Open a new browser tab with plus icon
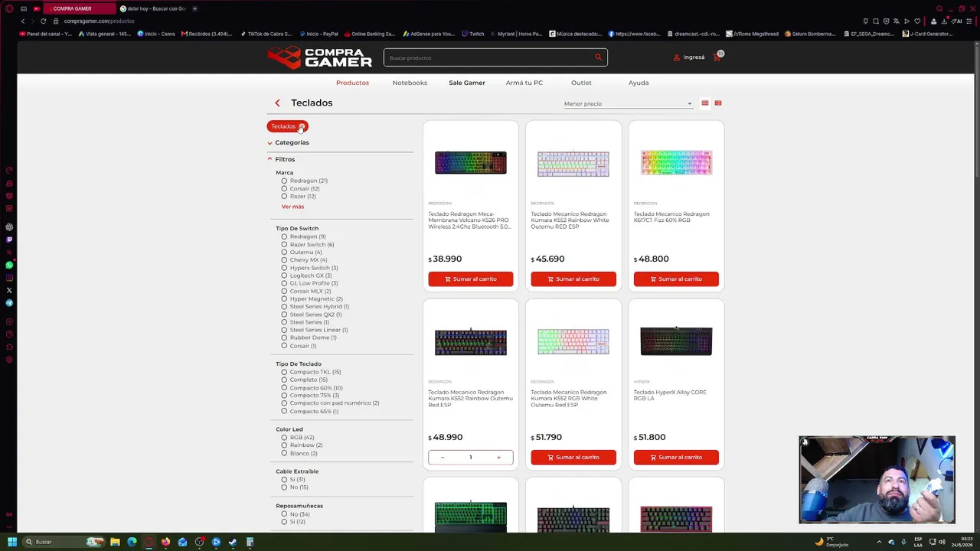This screenshot has width=980, height=551. click(x=194, y=8)
